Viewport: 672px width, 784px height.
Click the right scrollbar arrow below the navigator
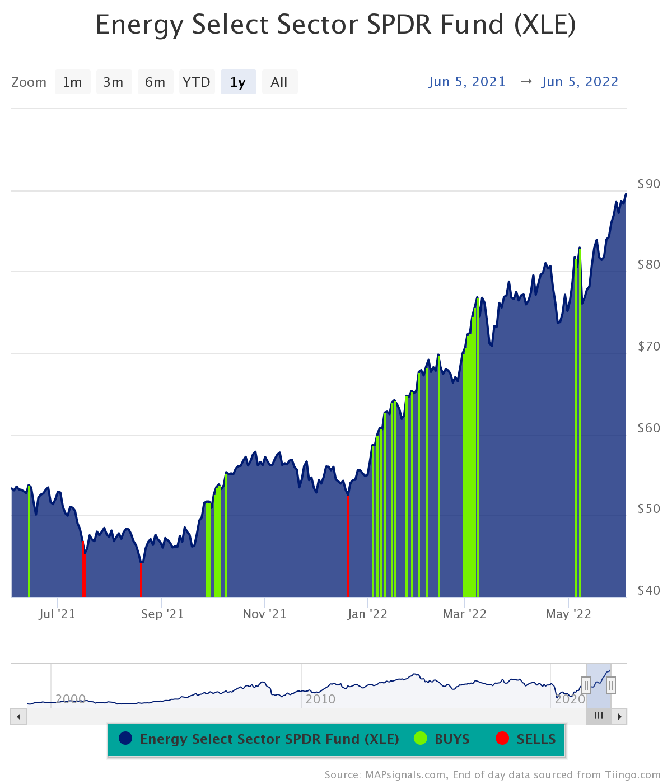coord(619,716)
